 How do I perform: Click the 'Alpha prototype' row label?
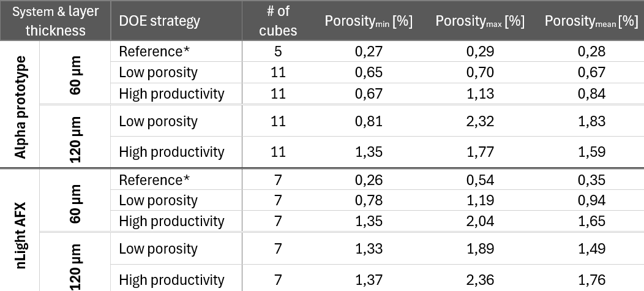(x=21, y=107)
